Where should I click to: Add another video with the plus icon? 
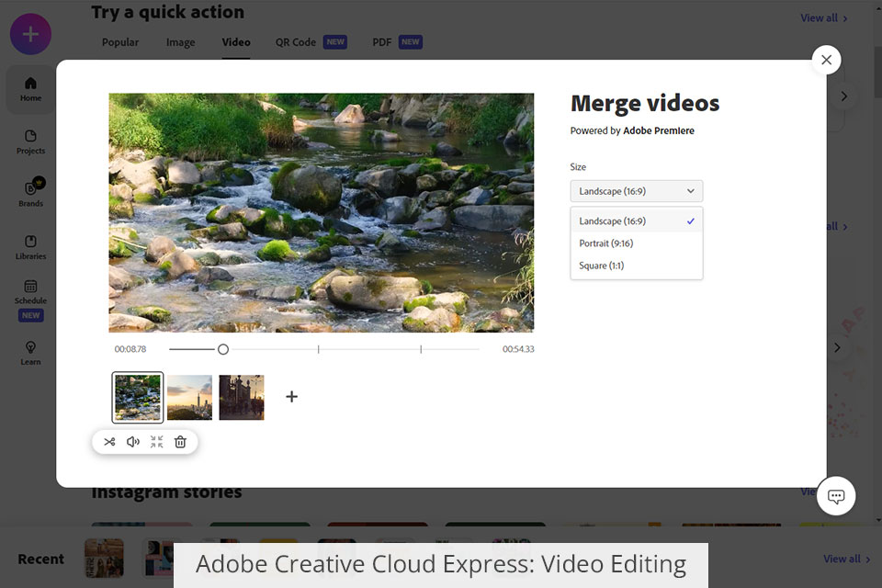[x=291, y=397]
